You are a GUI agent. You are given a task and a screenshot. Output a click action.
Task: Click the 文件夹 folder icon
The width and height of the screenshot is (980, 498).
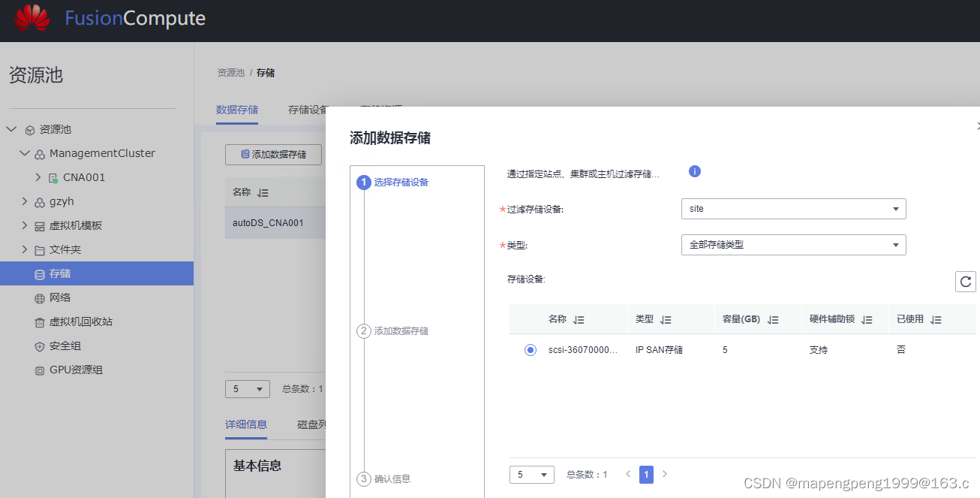(40, 250)
